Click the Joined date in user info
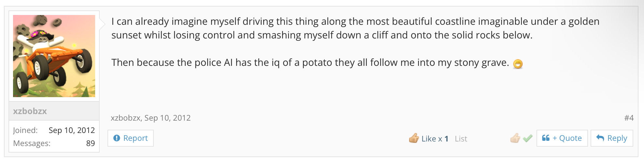Image resolution: width=644 pixels, height=162 pixels. [x=72, y=130]
